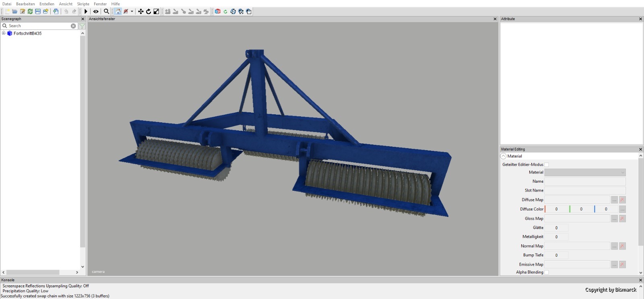Click the Gloss Map browse button
Viewport: 644px width, 299px height.
point(614,219)
